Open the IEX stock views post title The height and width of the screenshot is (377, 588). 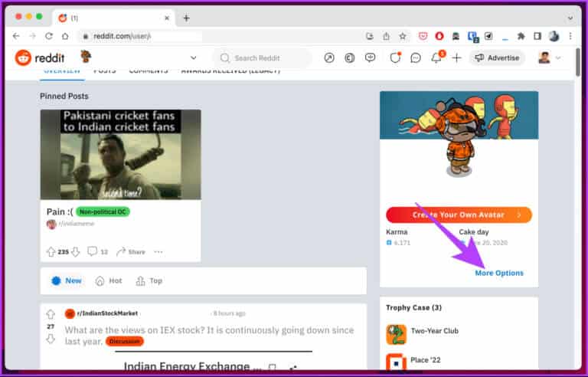point(209,336)
